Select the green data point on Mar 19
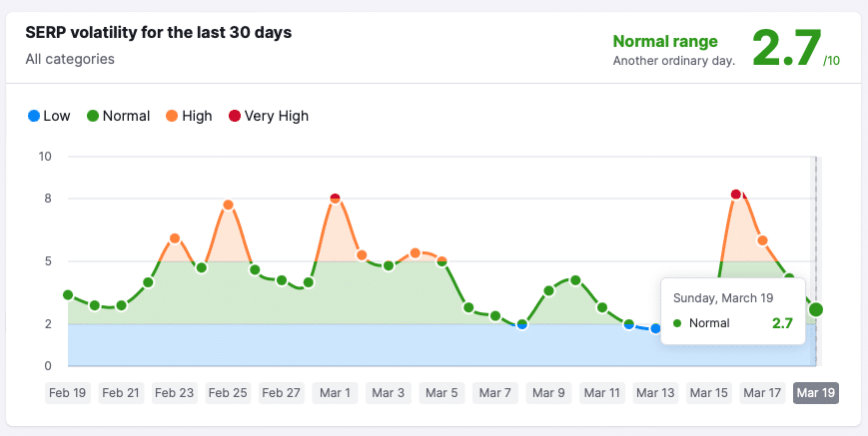The height and width of the screenshot is (436, 868). 816,309
